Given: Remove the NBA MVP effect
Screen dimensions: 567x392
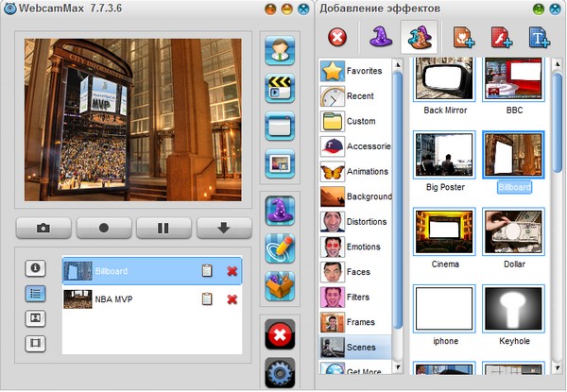Looking at the screenshot, I should [232, 299].
